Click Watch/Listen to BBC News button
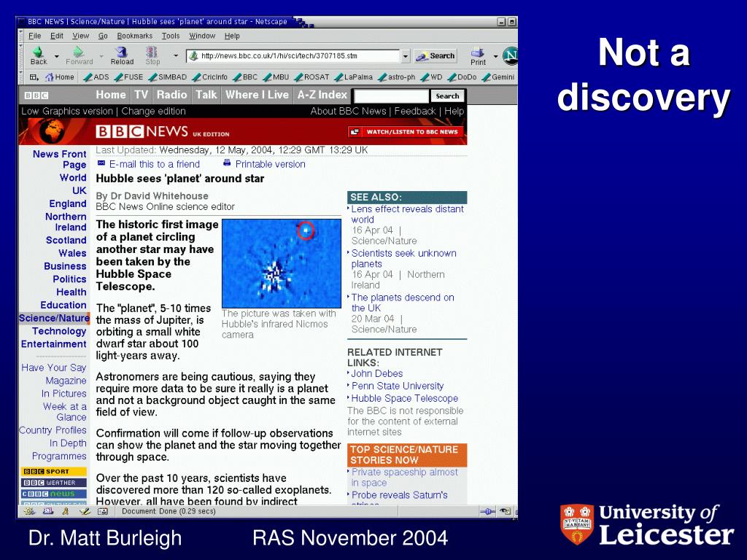The width and height of the screenshot is (747, 560). (x=406, y=132)
